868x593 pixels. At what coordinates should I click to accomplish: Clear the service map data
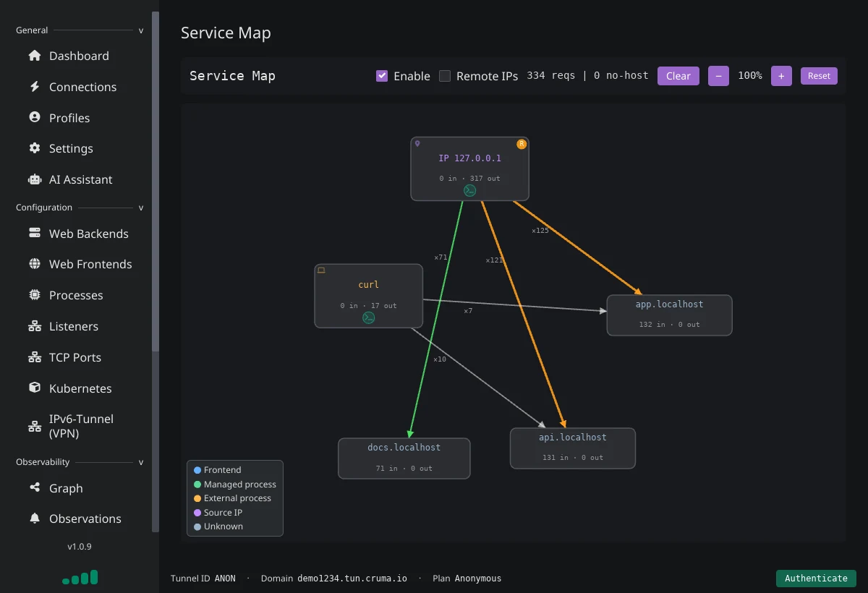[678, 76]
